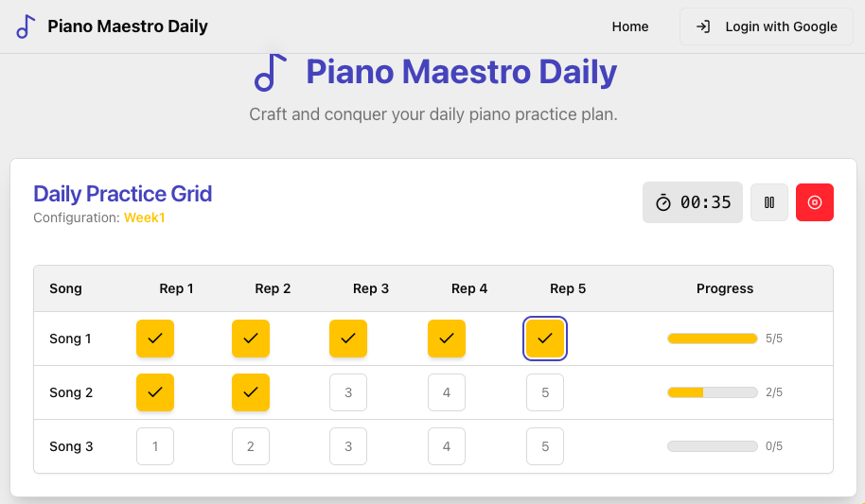865x504 pixels.
Task: Click the Week1 configuration link
Action: 145,217
